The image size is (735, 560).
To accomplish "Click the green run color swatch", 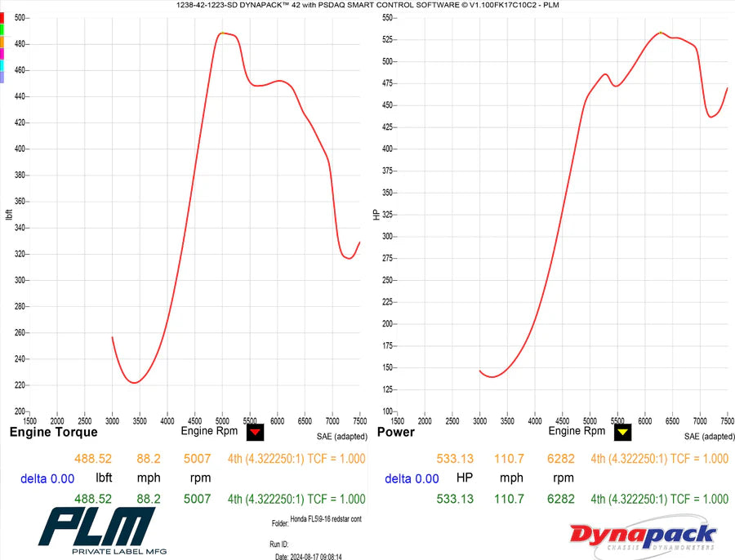I will coord(2,29).
